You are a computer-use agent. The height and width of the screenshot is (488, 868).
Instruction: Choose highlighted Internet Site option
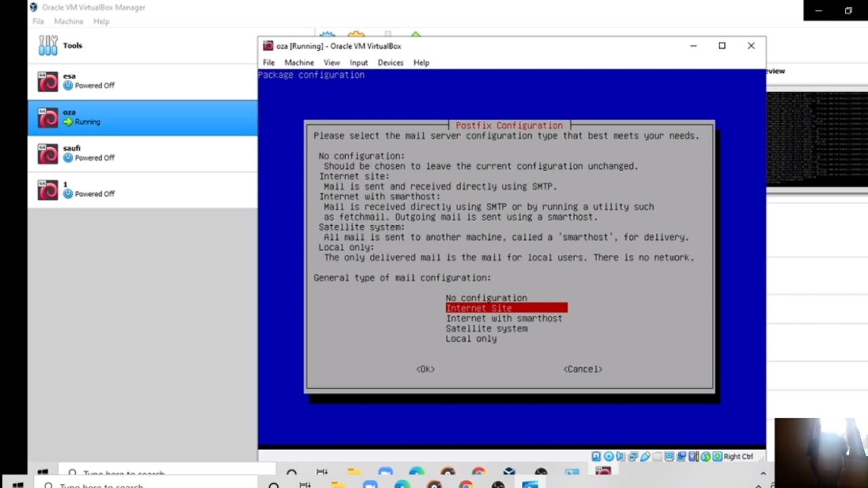[x=507, y=308]
